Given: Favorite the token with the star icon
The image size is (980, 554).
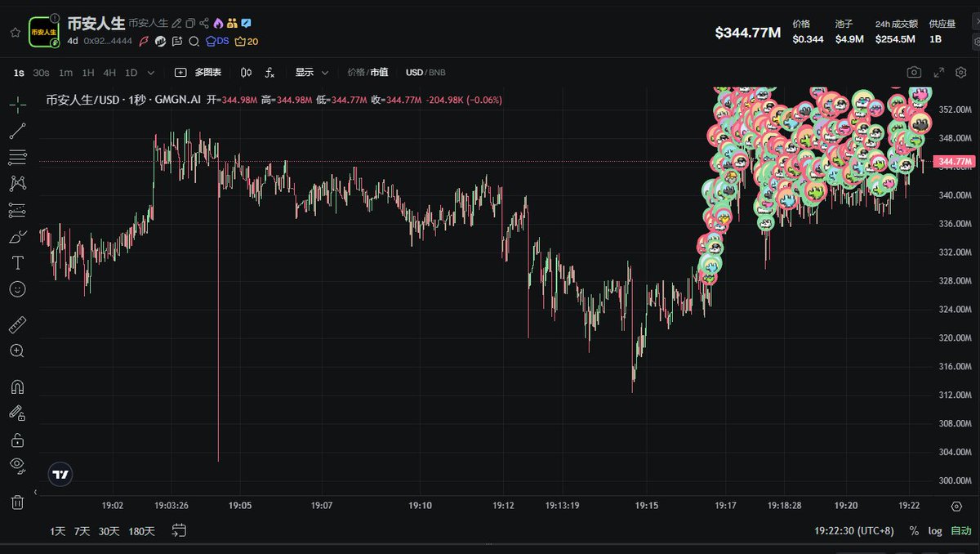Looking at the screenshot, I should [x=15, y=33].
